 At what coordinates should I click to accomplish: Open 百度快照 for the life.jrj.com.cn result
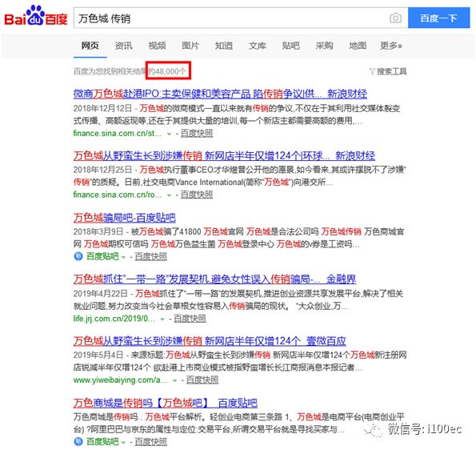tap(190, 319)
